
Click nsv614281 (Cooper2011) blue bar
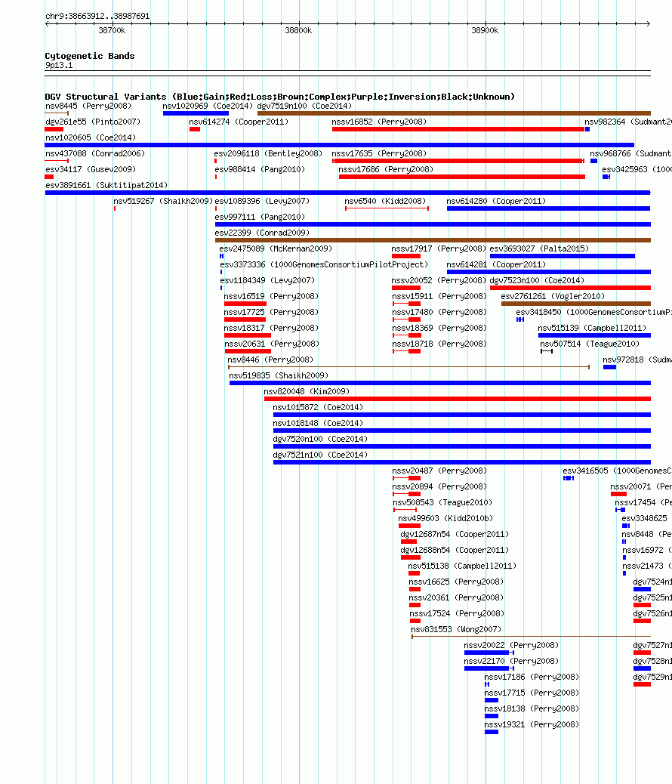[x=549, y=272]
